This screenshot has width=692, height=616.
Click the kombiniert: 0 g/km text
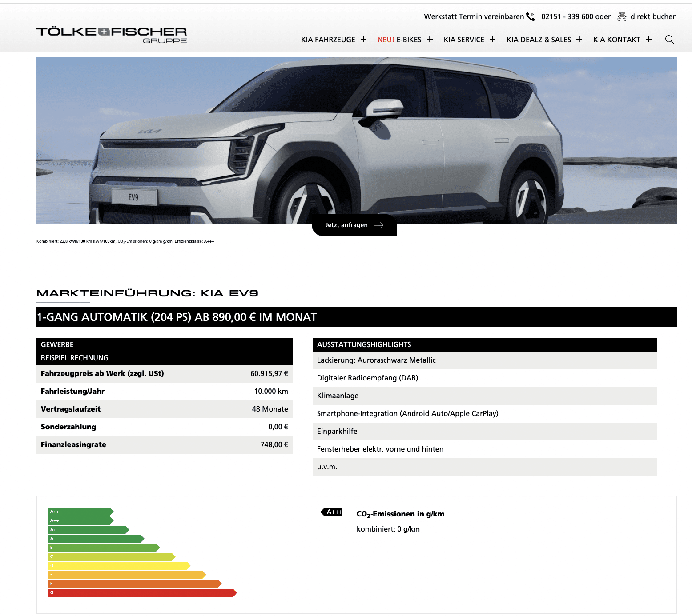tap(388, 529)
